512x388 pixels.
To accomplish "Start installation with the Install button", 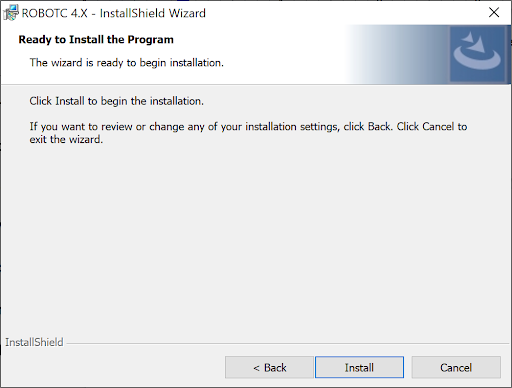I will 359,367.
